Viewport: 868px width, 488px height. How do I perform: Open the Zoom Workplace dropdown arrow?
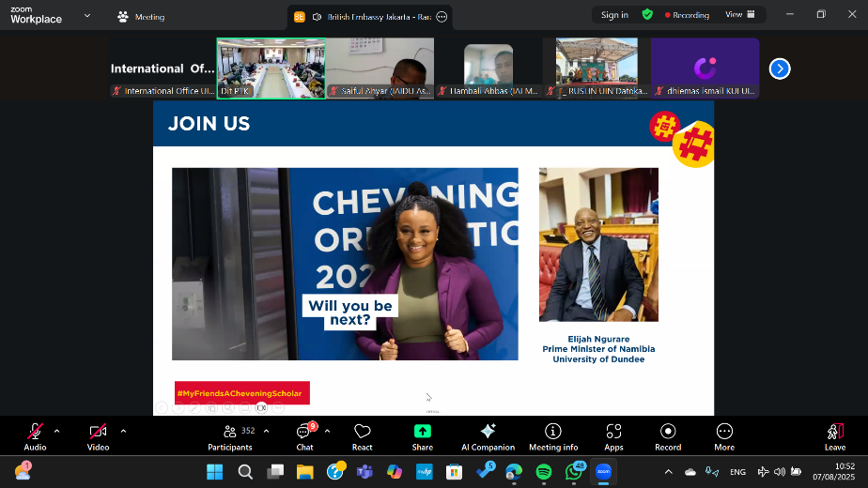[87, 16]
